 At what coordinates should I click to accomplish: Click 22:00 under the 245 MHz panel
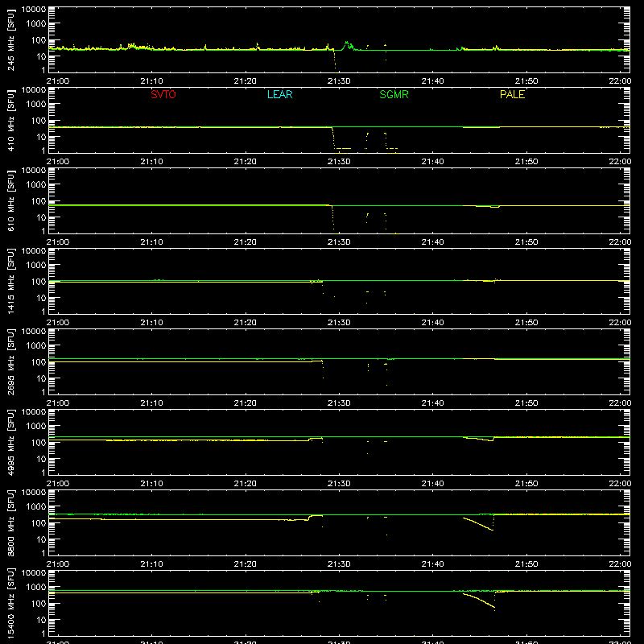[620, 81]
